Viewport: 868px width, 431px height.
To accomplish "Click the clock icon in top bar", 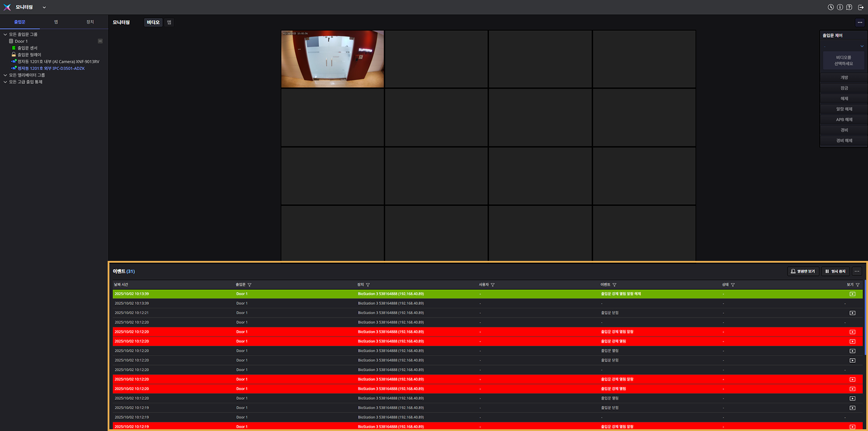I will point(831,8).
